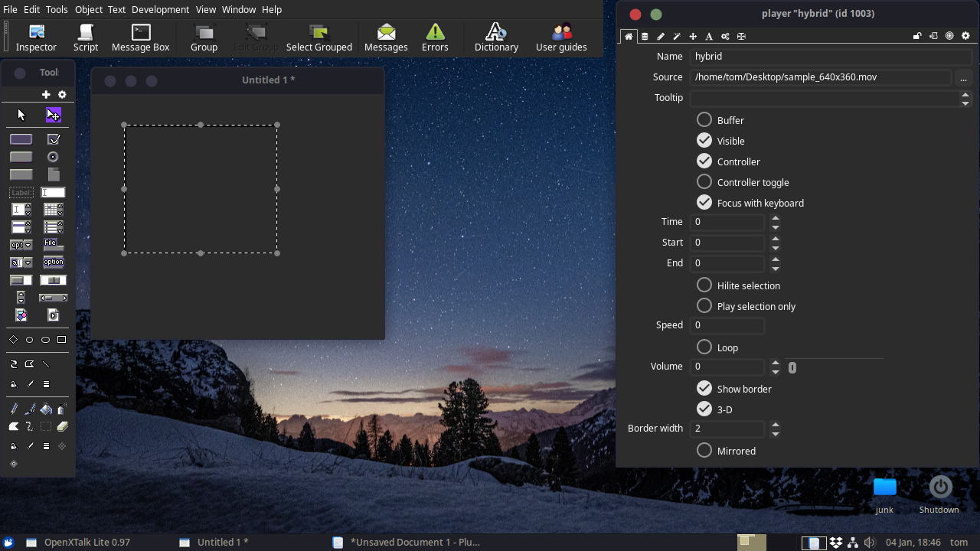Expand the Tooltip field arrows
The height and width of the screenshot is (551, 980).
(965, 98)
